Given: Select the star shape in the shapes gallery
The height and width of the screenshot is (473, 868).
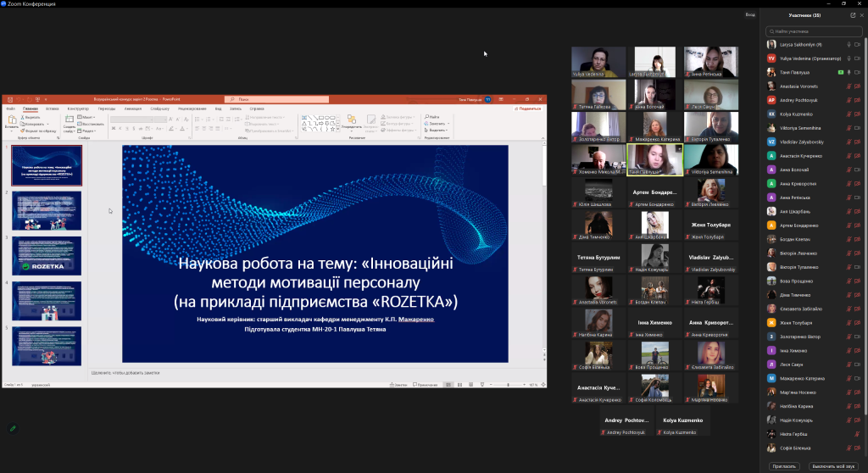Looking at the screenshot, I should pos(332,129).
